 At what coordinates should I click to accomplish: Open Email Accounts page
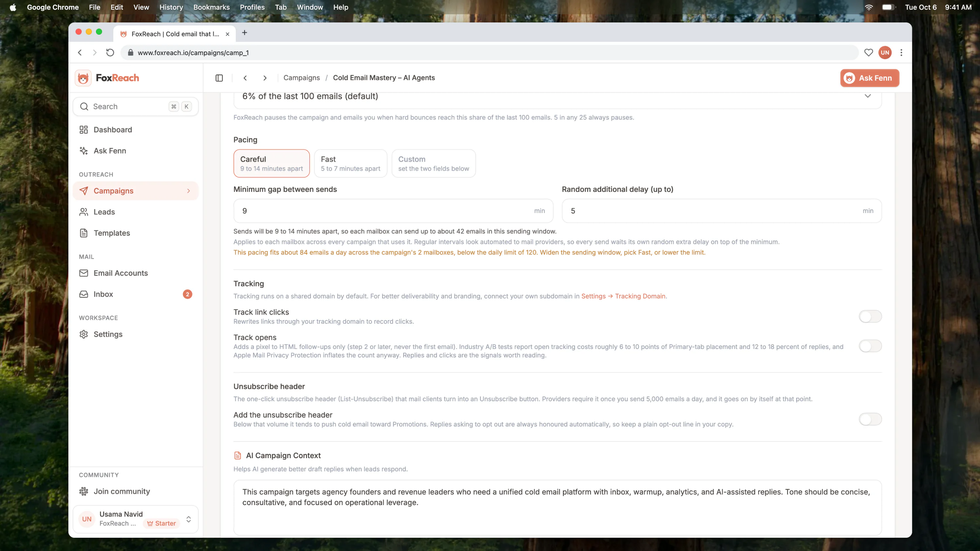[x=135, y=273]
